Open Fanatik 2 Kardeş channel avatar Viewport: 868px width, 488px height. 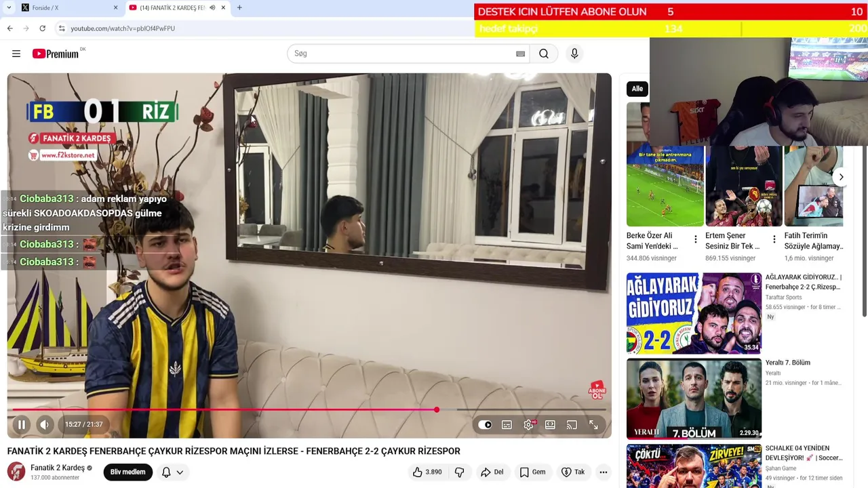tap(16, 472)
